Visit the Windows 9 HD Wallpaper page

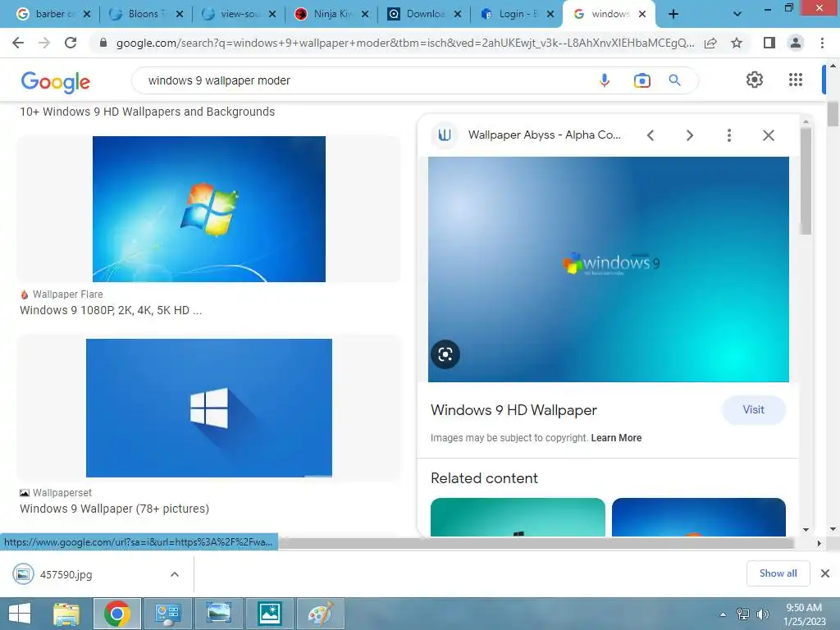click(x=753, y=410)
